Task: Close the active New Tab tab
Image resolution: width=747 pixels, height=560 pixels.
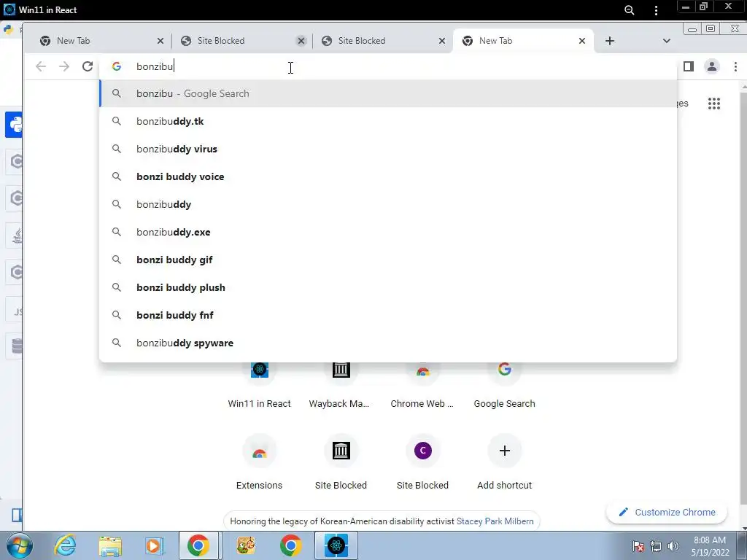Action: [x=581, y=41]
